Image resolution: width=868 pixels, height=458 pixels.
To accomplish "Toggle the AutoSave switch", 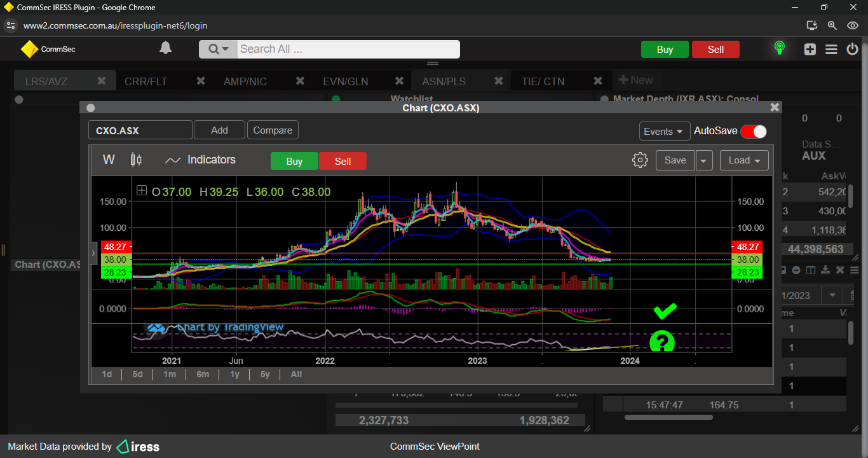I will [753, 131].
